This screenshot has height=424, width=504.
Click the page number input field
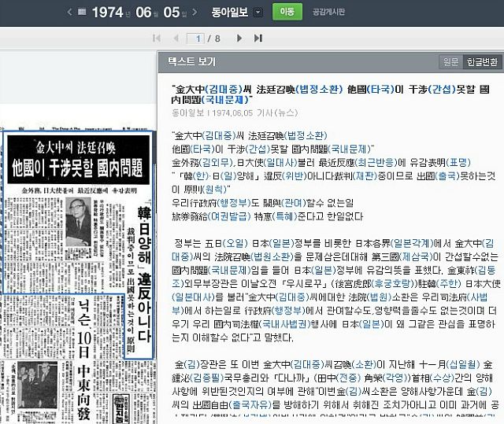tap(195, 39)
